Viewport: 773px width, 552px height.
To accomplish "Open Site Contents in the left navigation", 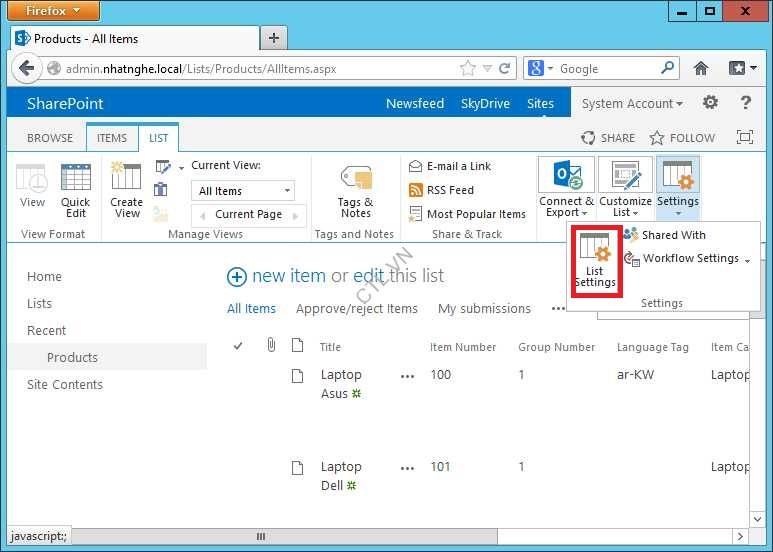I will (x=65, y=384).
